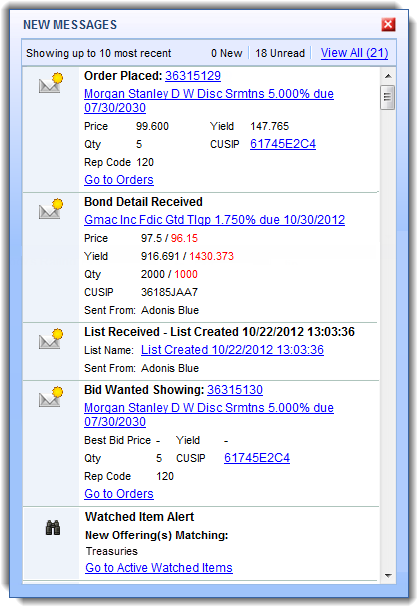The width and height of the screenshot is (418, 607).
Task: Open View All (21) messages
Action: pos(354,53)
